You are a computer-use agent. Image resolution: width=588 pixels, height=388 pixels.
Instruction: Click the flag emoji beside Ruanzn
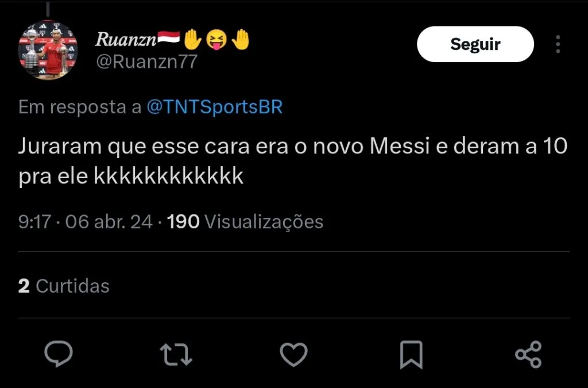click(169, 39)
